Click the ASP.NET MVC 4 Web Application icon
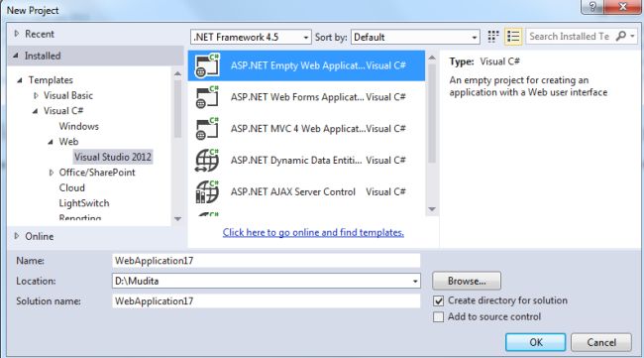 pos(207,129)
